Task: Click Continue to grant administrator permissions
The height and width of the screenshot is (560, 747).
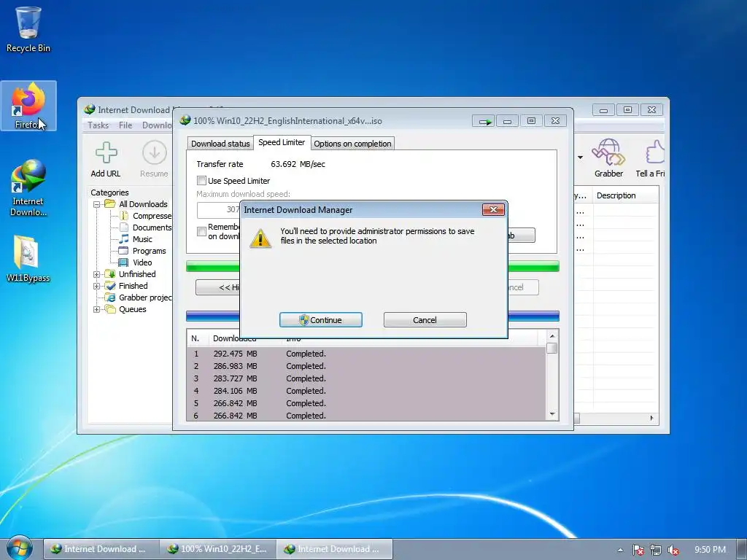Action: click(321, 320)
